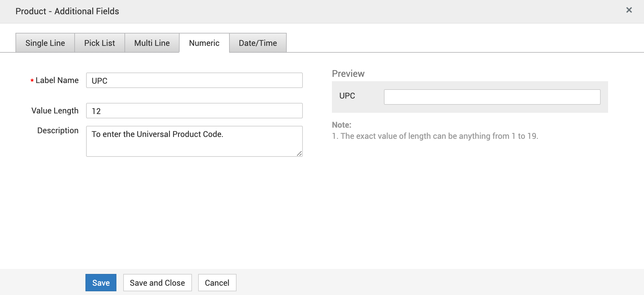Image resolution: width=644 pixels, height=295 pixels.
Task: Focus the Label Name input field
Action: click(194, 81)
